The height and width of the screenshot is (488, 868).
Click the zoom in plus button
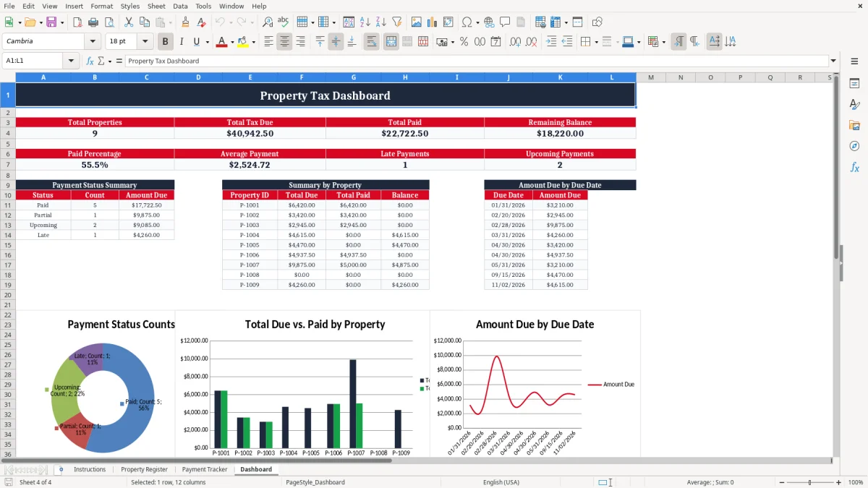coord(838,482)
